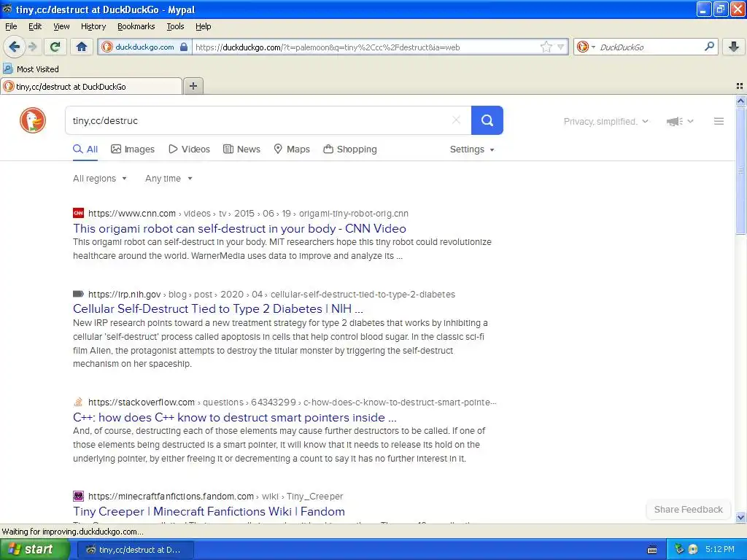Switch to Shopping results

(349, 149)
